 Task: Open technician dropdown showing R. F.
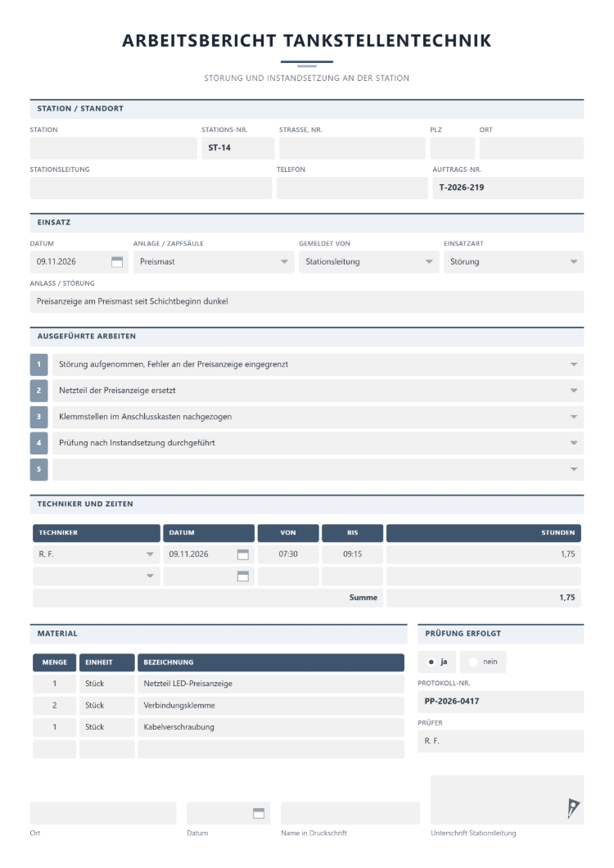click(x=97, y=554)
